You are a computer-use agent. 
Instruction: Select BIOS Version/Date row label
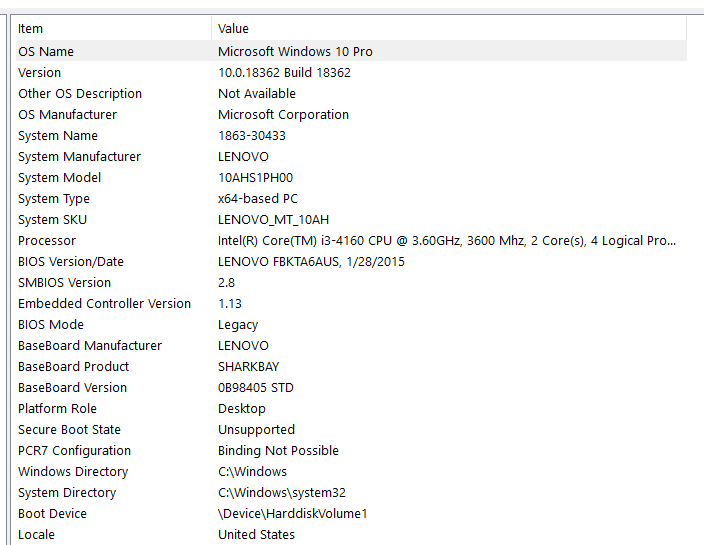71,262
